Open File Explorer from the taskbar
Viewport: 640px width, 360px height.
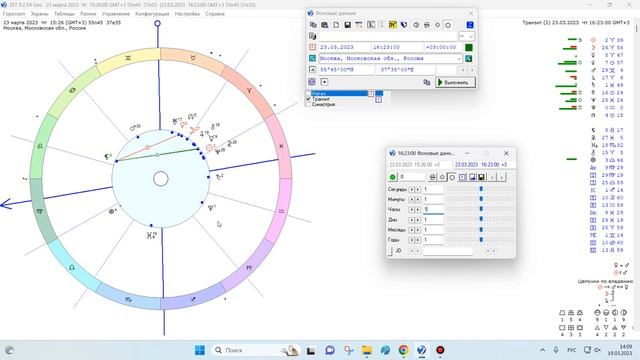pos(367,350)
